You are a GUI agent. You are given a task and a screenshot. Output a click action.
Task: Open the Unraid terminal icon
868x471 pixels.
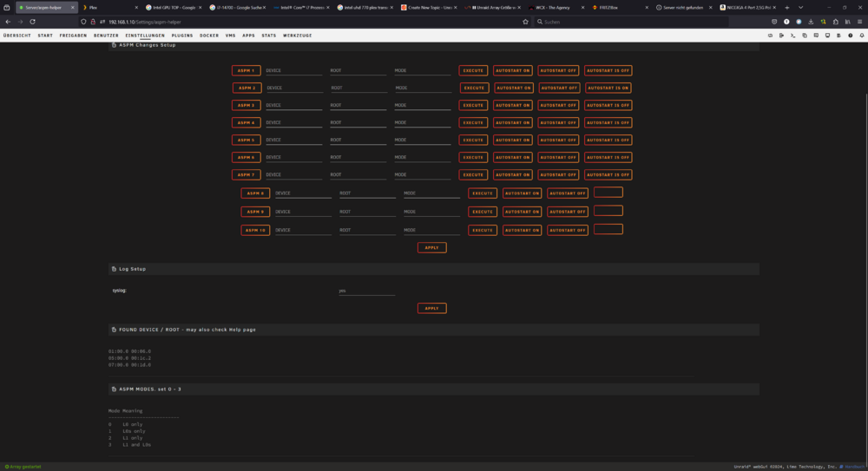pos(792,36)
